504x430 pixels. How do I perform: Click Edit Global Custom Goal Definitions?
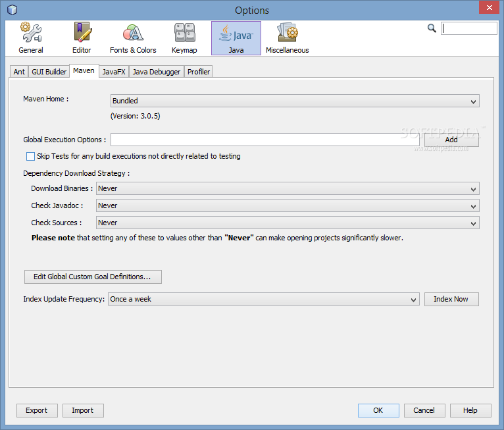[93, 277]
